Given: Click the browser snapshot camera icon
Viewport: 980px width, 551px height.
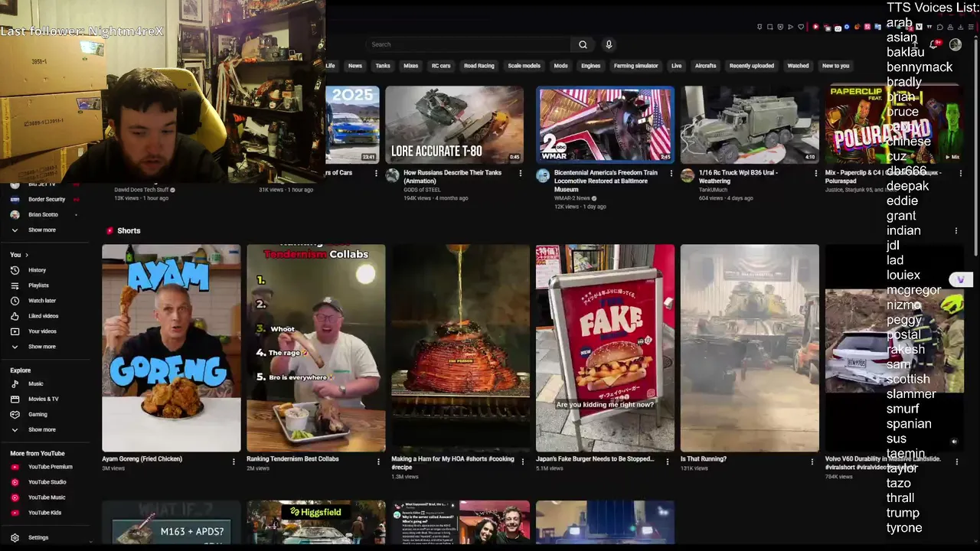Looking at the screenshot, I should click(769, 27).
